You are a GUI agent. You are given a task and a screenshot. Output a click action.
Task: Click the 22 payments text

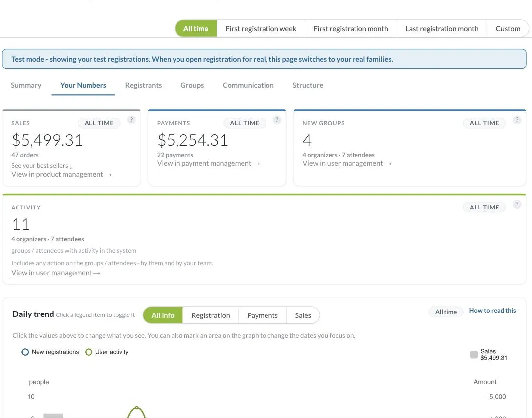pos(175,155)
